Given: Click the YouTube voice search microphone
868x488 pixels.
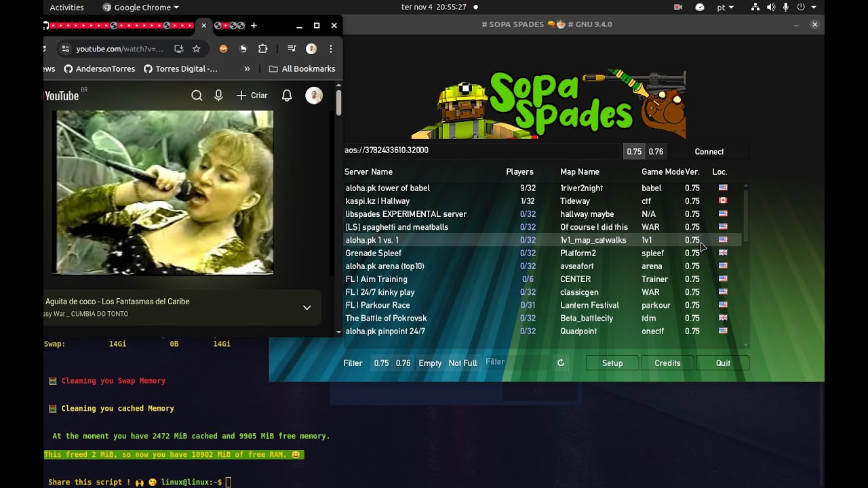Looking at the screenshot, I should coord(218,96).
